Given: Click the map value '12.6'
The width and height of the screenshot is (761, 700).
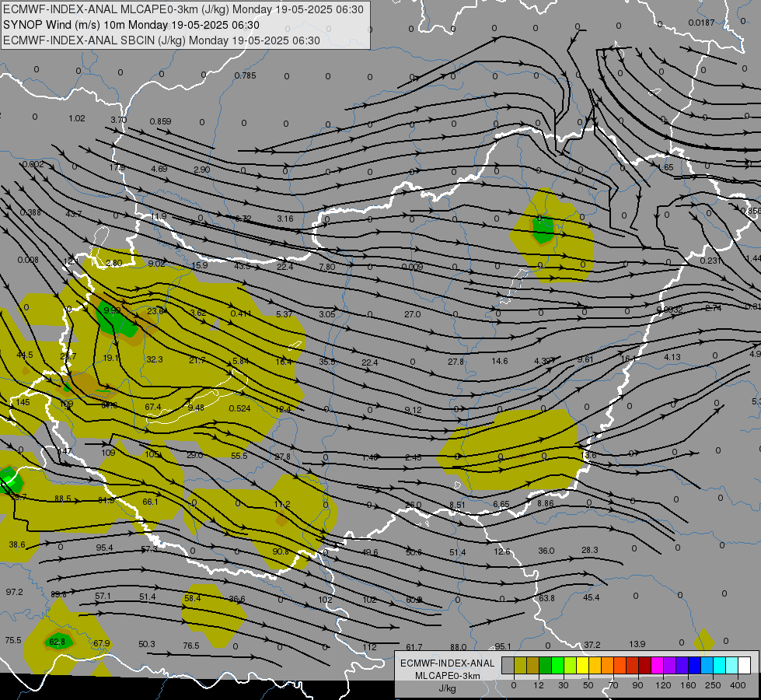Looking at the screenshot, I should (502, 551).
